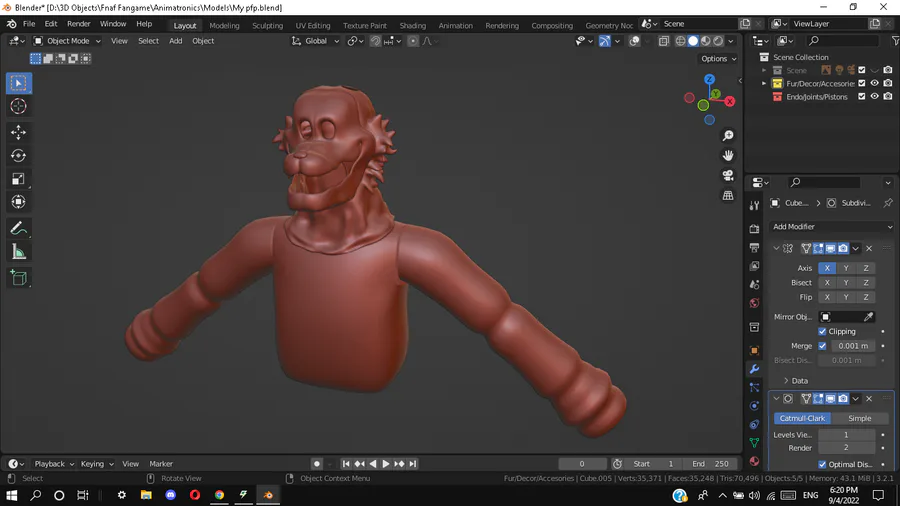
Task: Select the Scale tool
Action: pyautogui.click(x=18, y=179)
